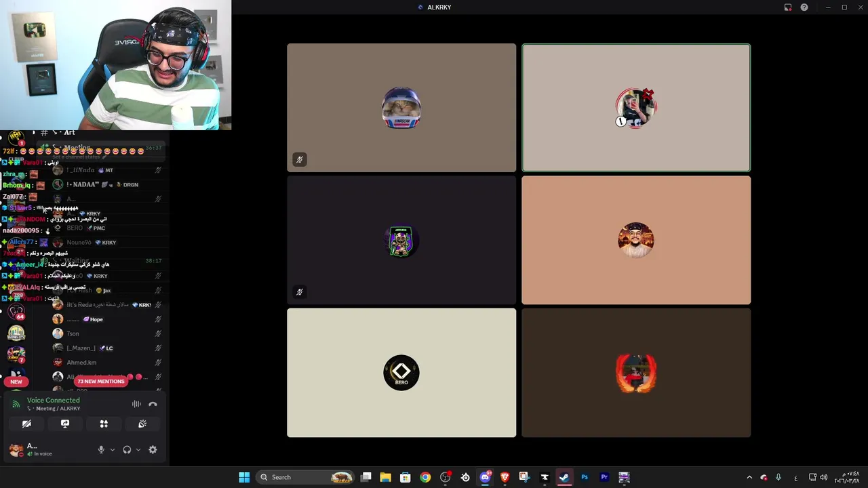
Task: Switch input language in system tray
Action: (x=795, y=477)
